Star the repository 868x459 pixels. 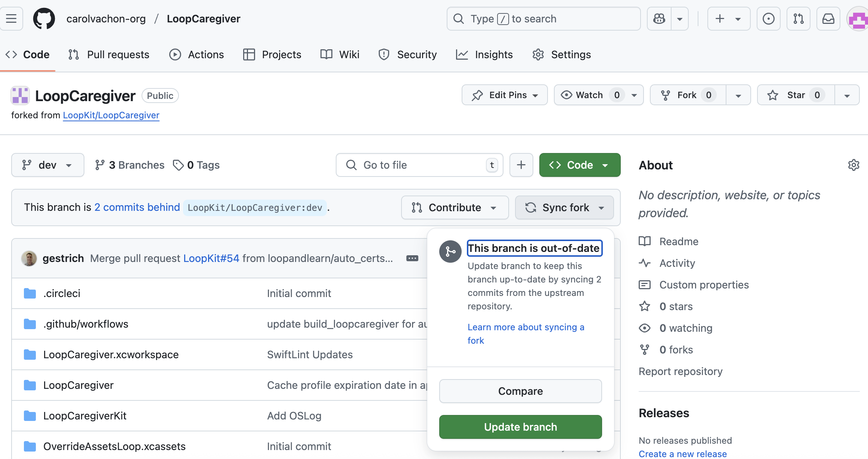796,95
